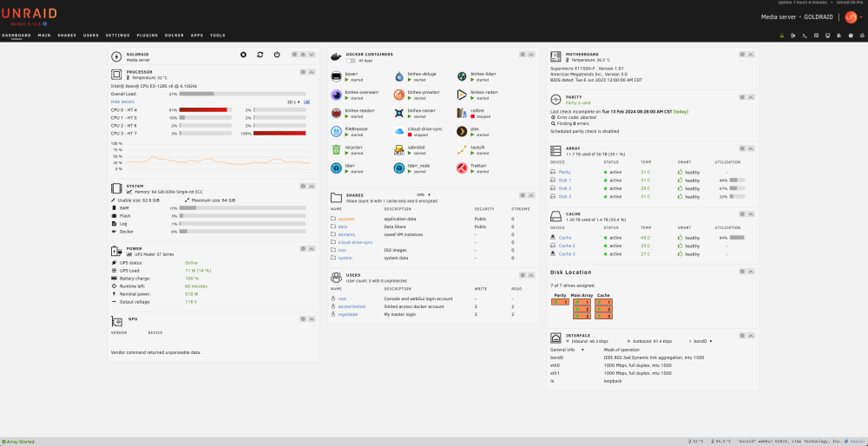Collapse the Parity section
Viewport: 868px width, 446px height.
coord(751,97)
